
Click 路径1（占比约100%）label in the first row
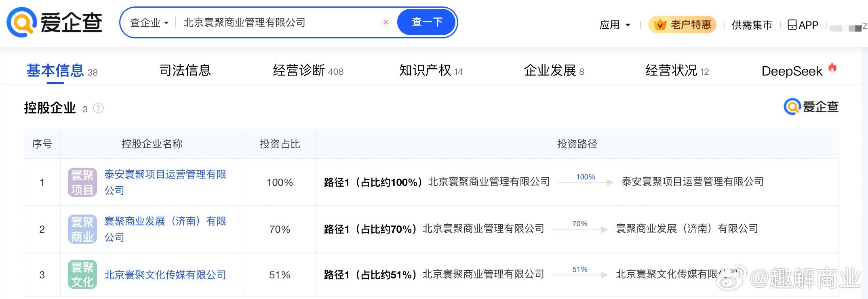(373, 182)
